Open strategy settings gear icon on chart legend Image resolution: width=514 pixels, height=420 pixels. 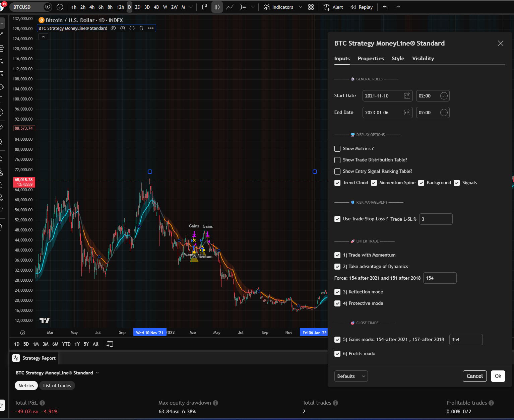pyautogui.click(x=123, y=28)
